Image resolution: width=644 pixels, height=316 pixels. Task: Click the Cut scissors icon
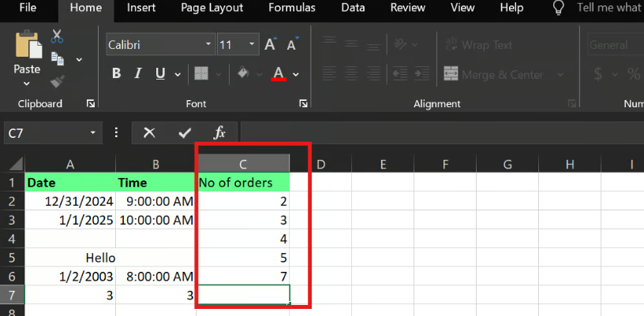(58, 36)
